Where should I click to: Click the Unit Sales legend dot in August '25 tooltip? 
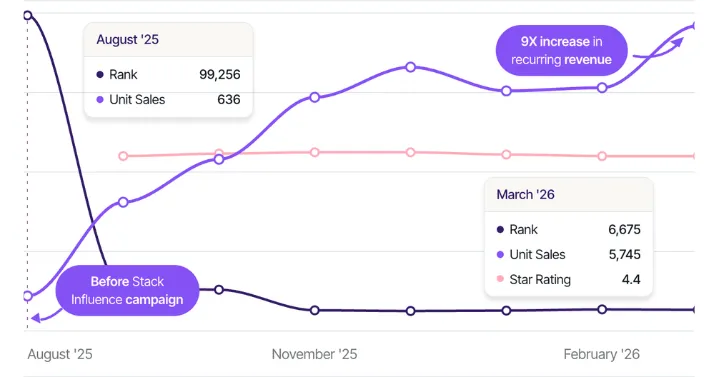(100, 100)
